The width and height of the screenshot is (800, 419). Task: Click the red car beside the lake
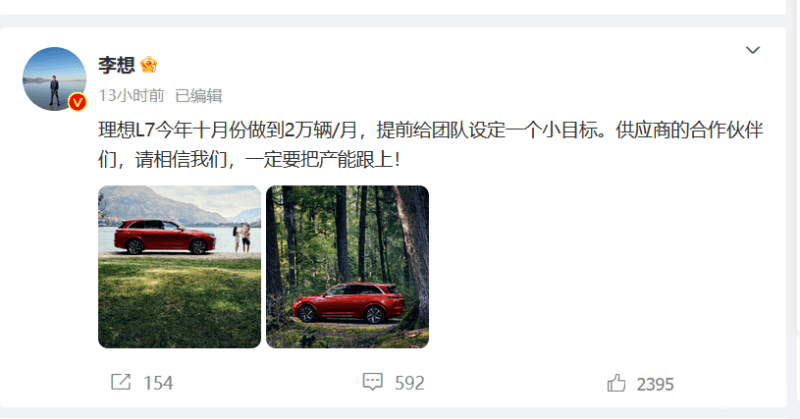[164, 237]
